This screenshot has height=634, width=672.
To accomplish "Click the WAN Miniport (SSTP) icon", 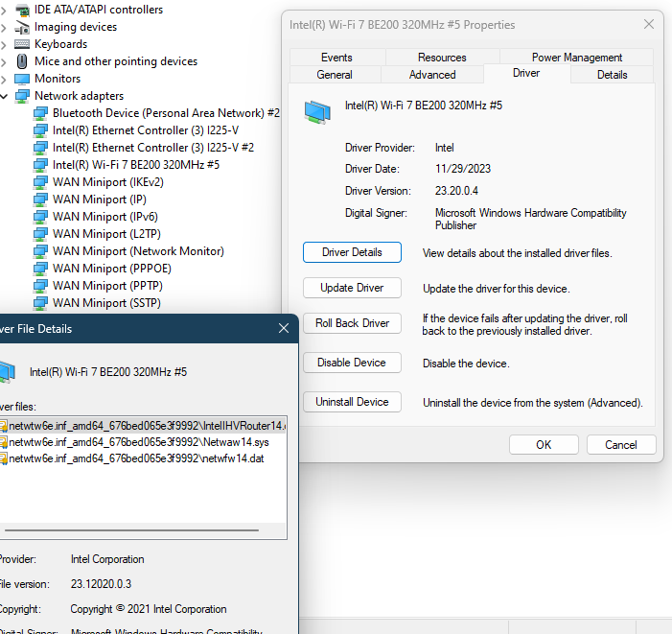I will tap(40, 303).
